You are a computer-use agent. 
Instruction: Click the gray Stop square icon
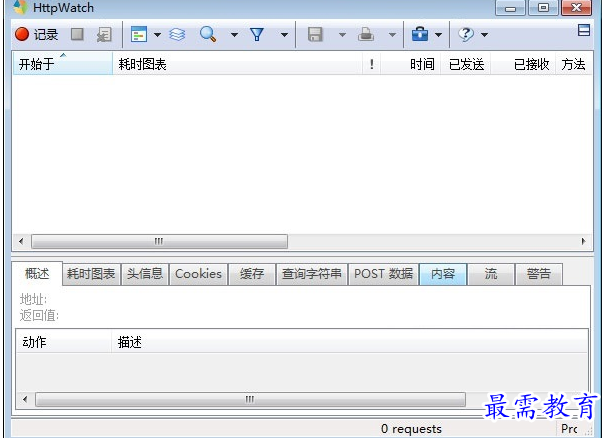pyautogui.click(x=77, y=34)
